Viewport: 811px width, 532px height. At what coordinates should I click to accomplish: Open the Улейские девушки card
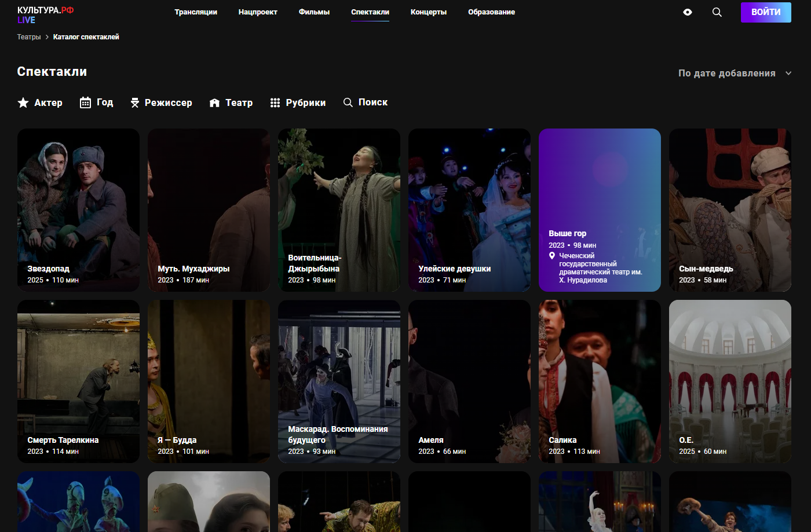click(x=469, y=210)
